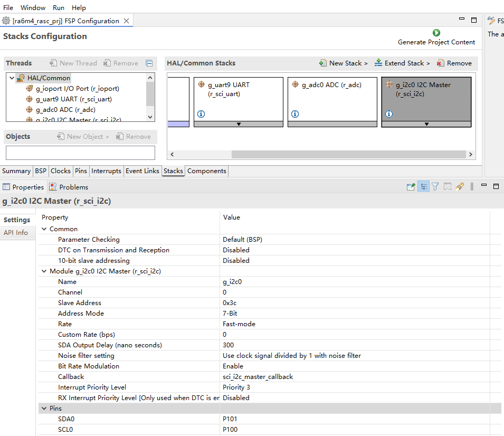
Task: Select the g_adc0 ADC stack block
Action: point(332,102)
